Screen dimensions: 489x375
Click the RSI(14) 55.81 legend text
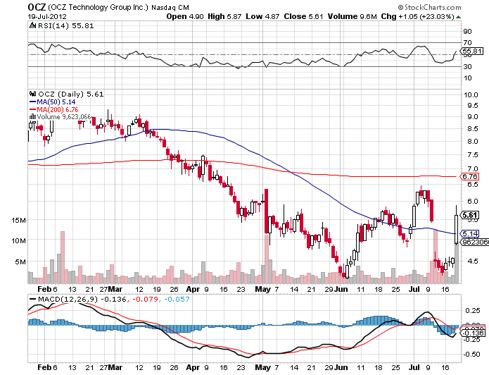65,26
